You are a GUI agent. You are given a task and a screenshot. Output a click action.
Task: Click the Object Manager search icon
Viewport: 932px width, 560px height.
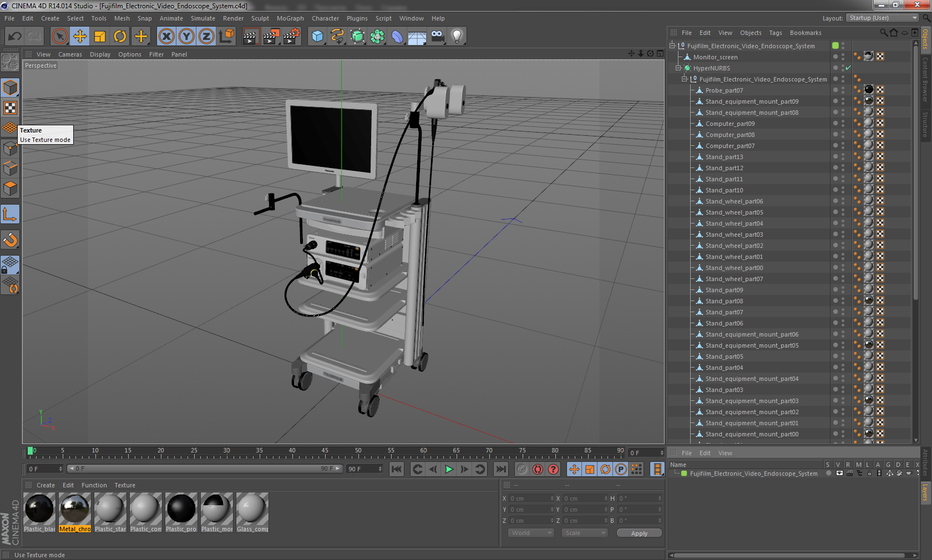[x=884, y=33]
